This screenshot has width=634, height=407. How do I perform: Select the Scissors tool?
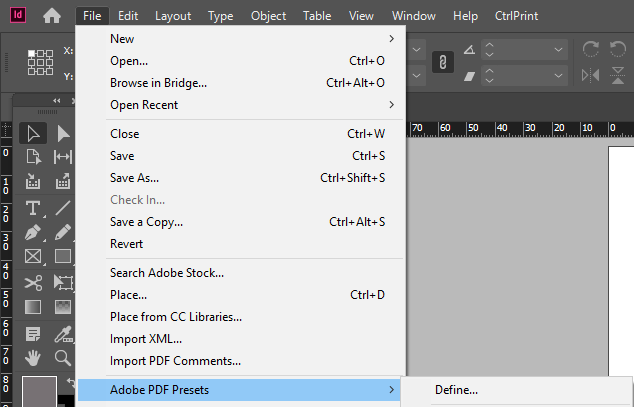33,283
